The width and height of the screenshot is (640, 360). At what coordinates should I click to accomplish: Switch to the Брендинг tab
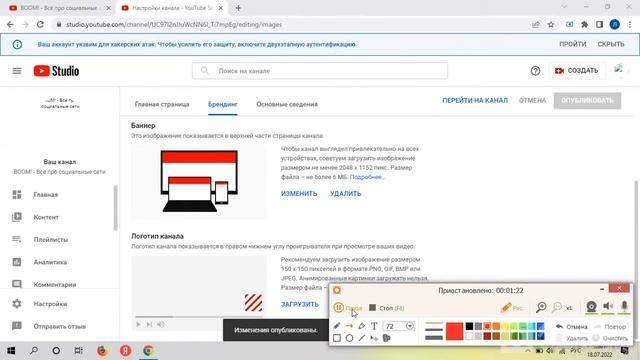pos(222,104)
